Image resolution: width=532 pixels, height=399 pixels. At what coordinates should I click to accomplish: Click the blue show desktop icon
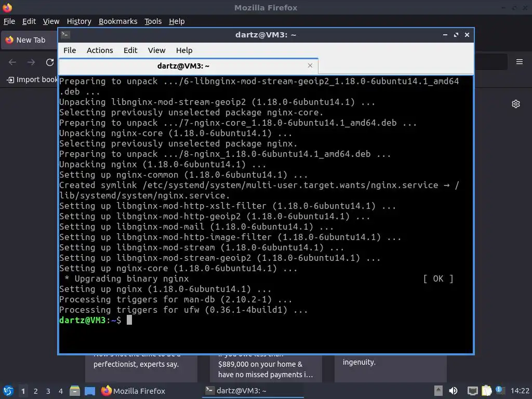[89, 391]
